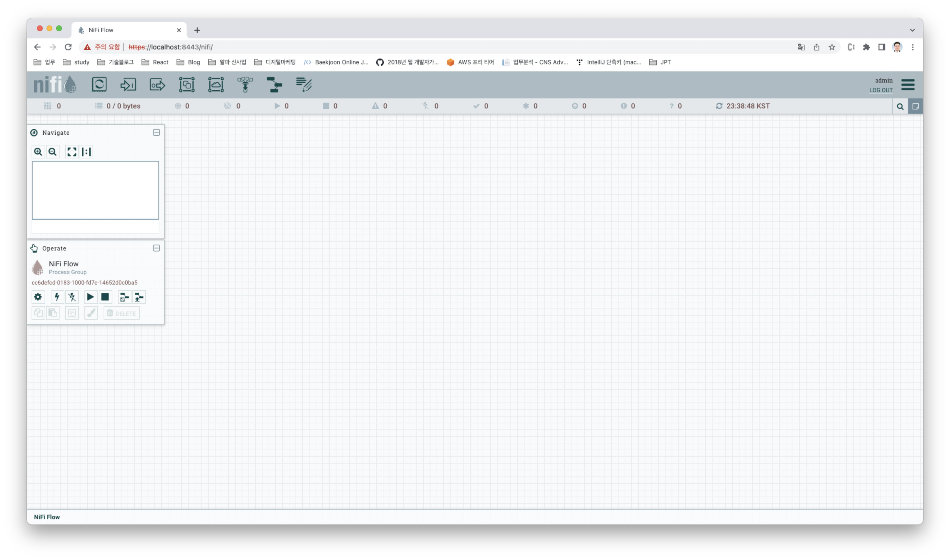
Task: Select the Label toolbar icon
Action: [304, 84]
